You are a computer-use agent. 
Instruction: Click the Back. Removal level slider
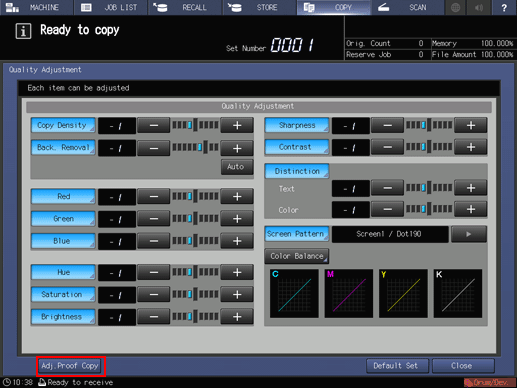pos(195,147)
